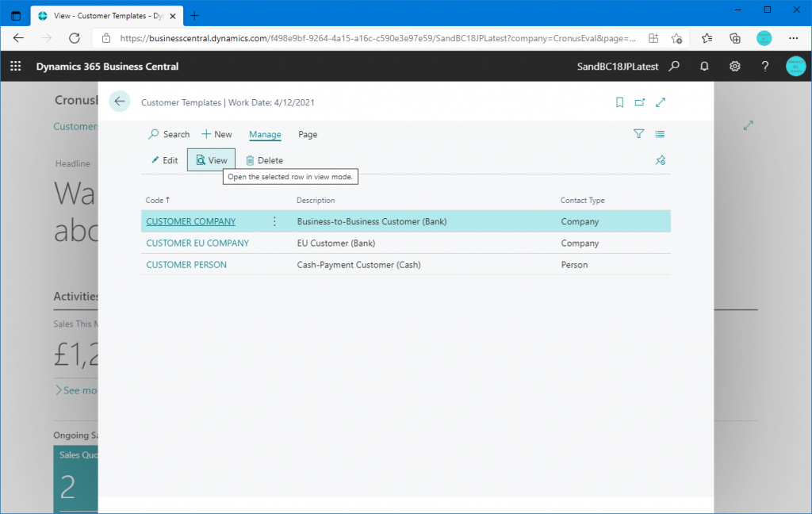Open CUSTOMER PERSON template link
The width and height of the screenshot is (812, 514).
click(186, 265)
